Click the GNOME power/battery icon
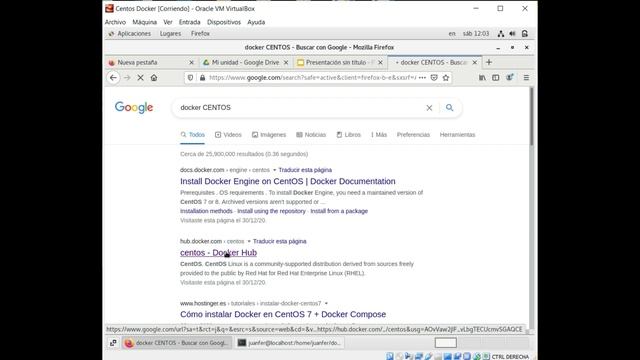 [525, 34]
